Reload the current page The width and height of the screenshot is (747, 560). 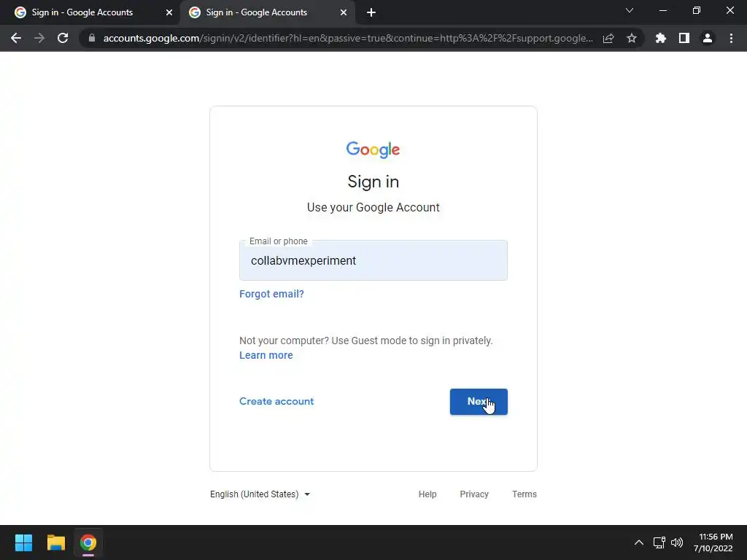point(63,38)
